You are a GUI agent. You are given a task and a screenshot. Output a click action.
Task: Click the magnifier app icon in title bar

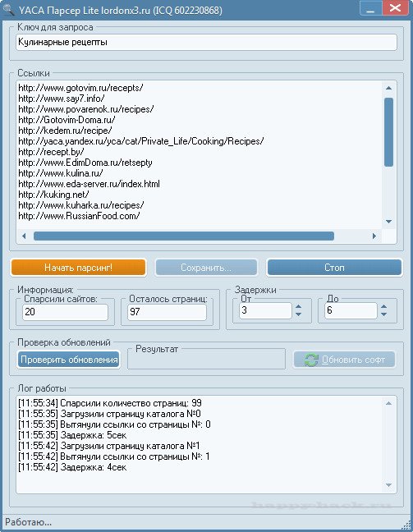[x=8, y=9]
